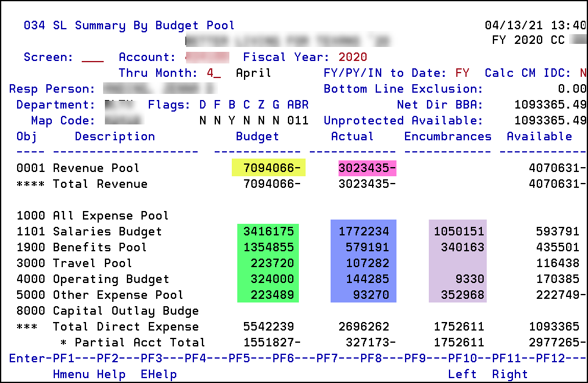Click the Fiscal Year value 2020

(x=353, y=57)
